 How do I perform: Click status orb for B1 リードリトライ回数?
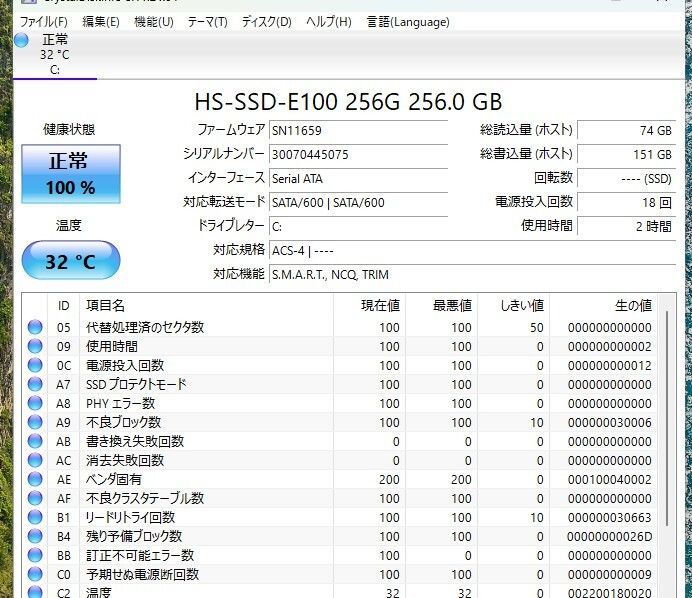tap(35, 517)
